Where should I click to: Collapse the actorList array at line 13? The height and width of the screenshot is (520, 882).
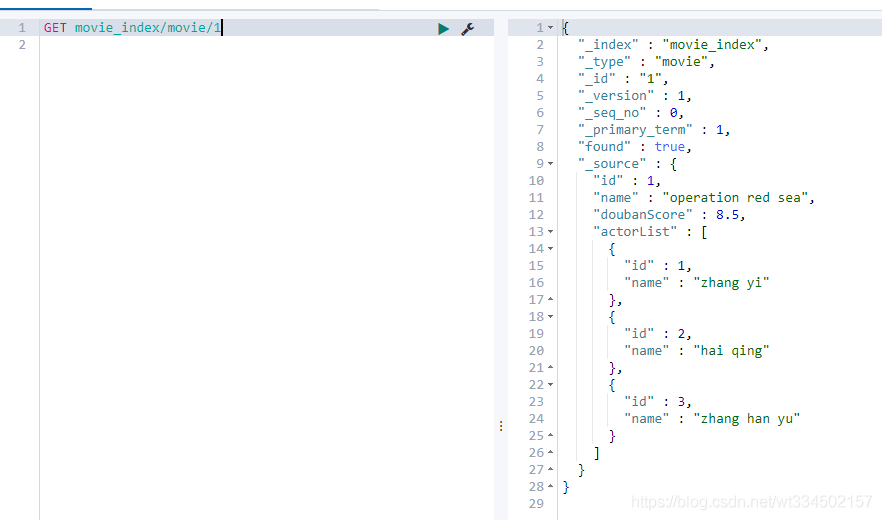tap(551, 232)
